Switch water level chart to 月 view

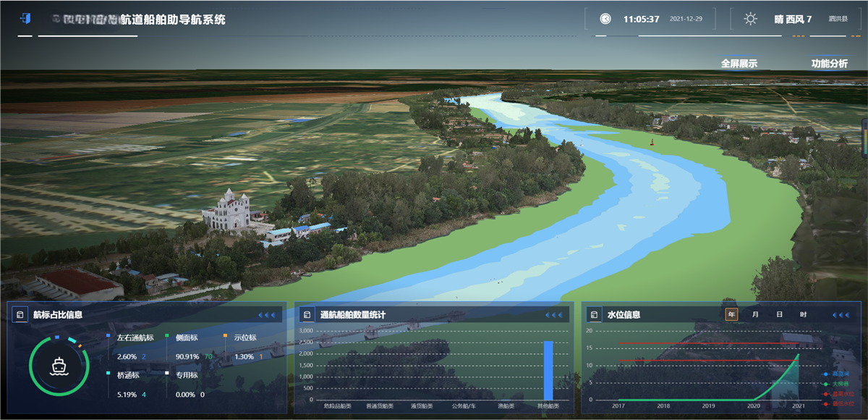pyautogui.click(x=755, y=314)
